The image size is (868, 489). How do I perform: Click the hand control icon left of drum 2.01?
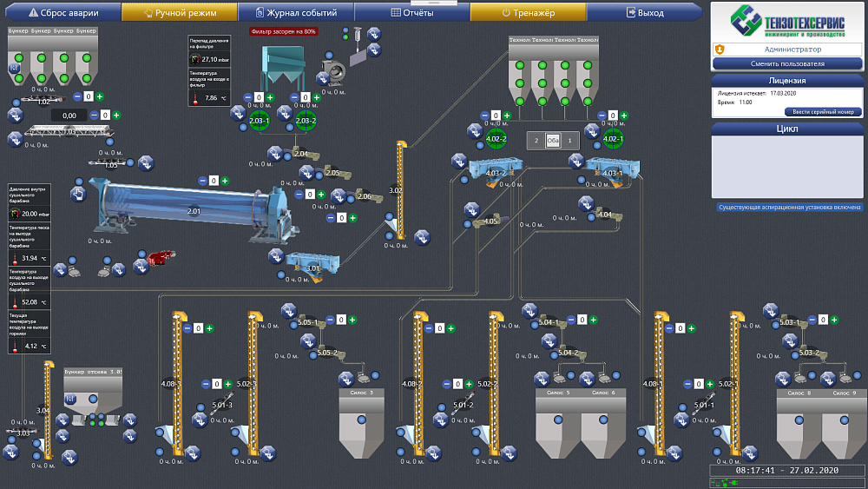tap(77, 195)
